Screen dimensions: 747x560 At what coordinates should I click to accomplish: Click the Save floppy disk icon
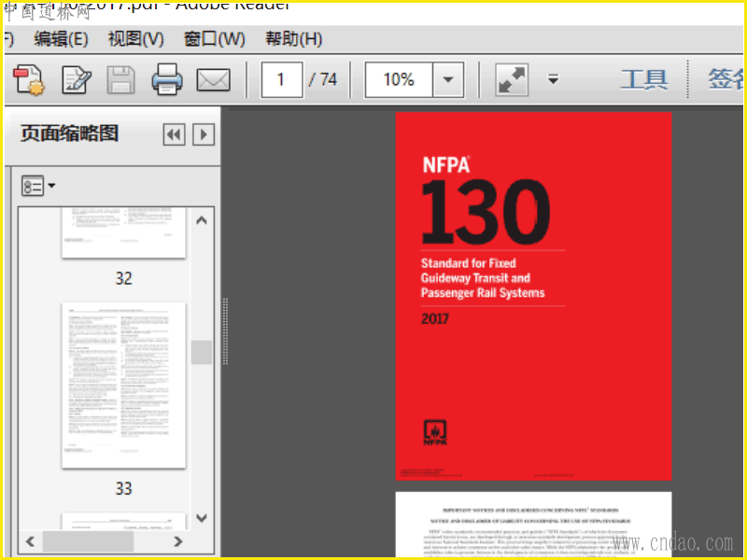click(x=120, y=80)
